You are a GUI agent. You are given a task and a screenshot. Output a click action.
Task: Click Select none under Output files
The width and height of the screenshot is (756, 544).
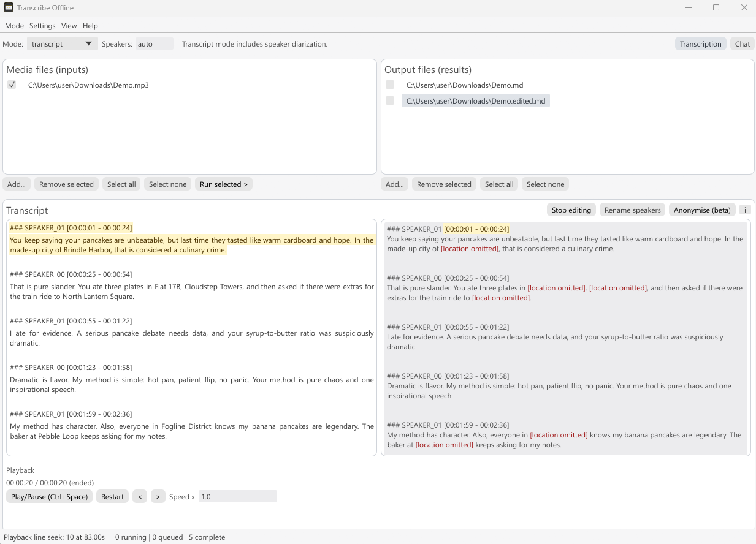tap(545, 184)
